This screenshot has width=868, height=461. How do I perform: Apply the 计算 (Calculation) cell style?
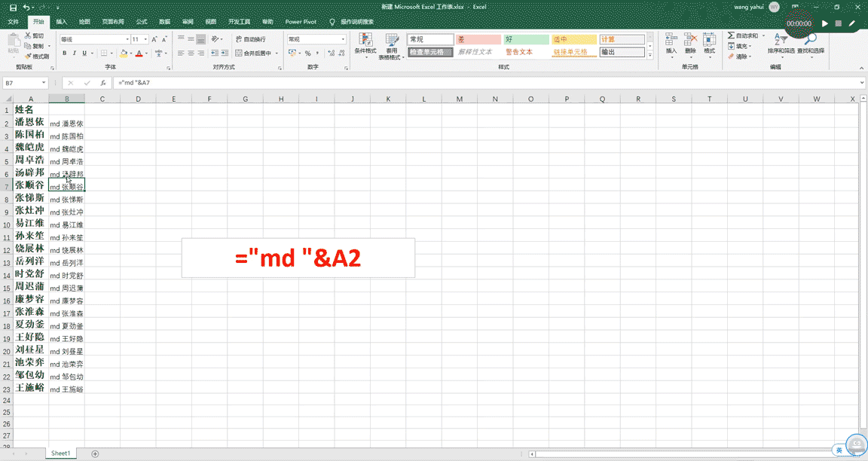pyautogui.click(x=622, y=39)
